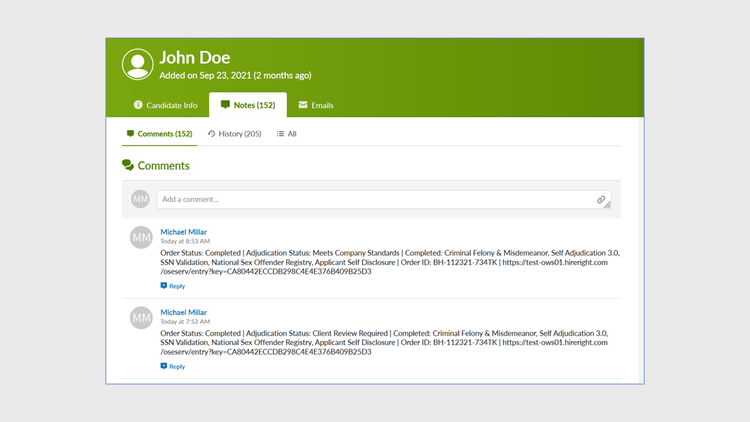Switch to the Emails tab

tap(316, 105)
